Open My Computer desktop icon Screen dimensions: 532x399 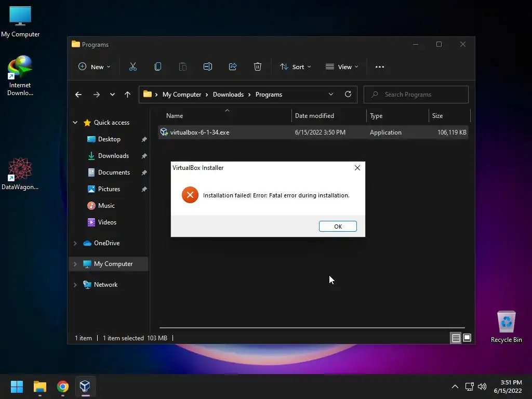[20, 22]
